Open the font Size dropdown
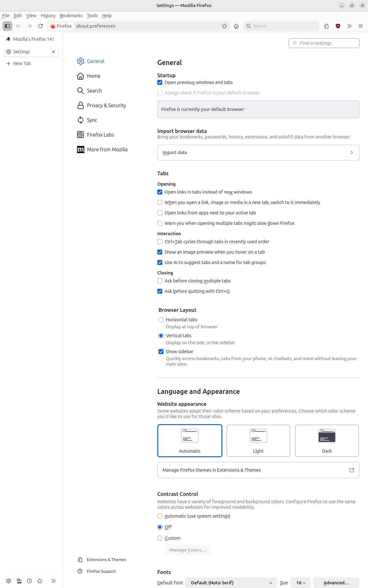The height and width of the screenshot is (588, 368). [x=301, y=583]
